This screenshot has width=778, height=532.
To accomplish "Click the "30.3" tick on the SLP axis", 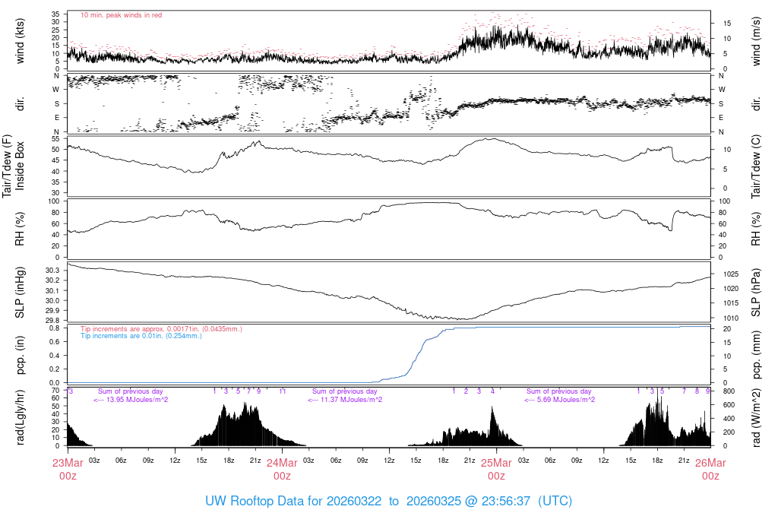I will click(52, 271).
